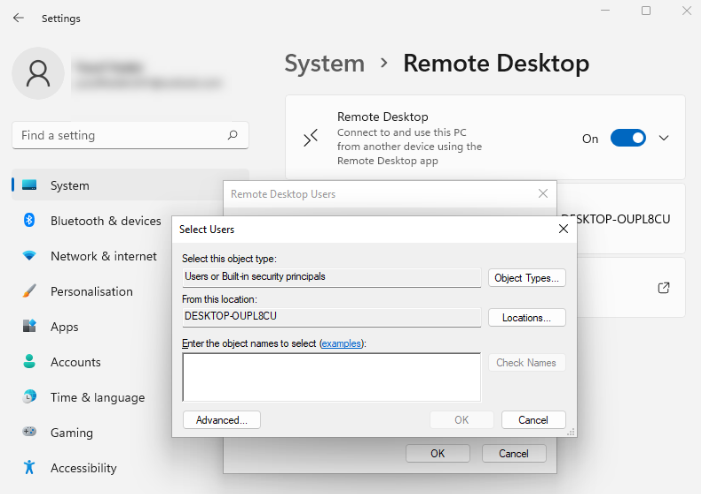Turn off the Remote Desktop toggle
Image resolution: width=701 pixels, height=494 pixels.
coord(628,138)
